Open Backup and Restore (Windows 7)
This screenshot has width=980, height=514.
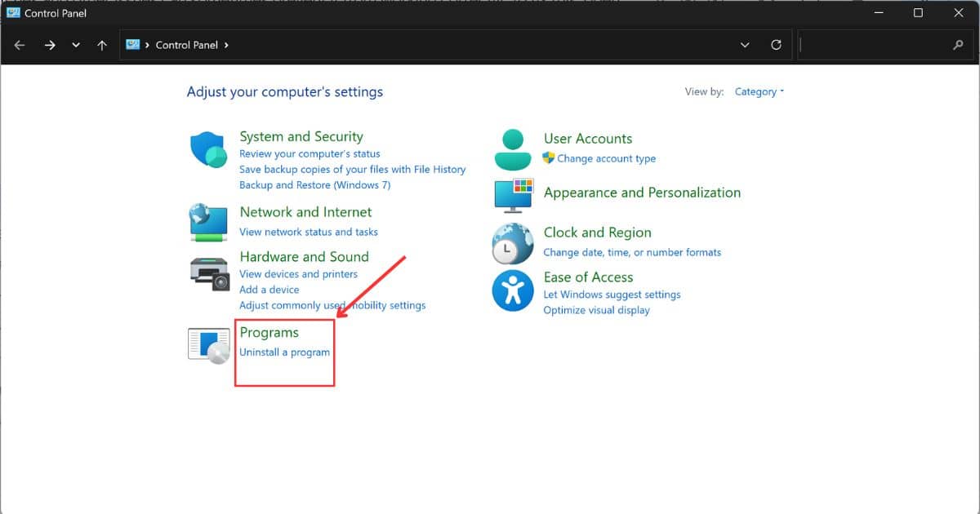tap(314, 185)
